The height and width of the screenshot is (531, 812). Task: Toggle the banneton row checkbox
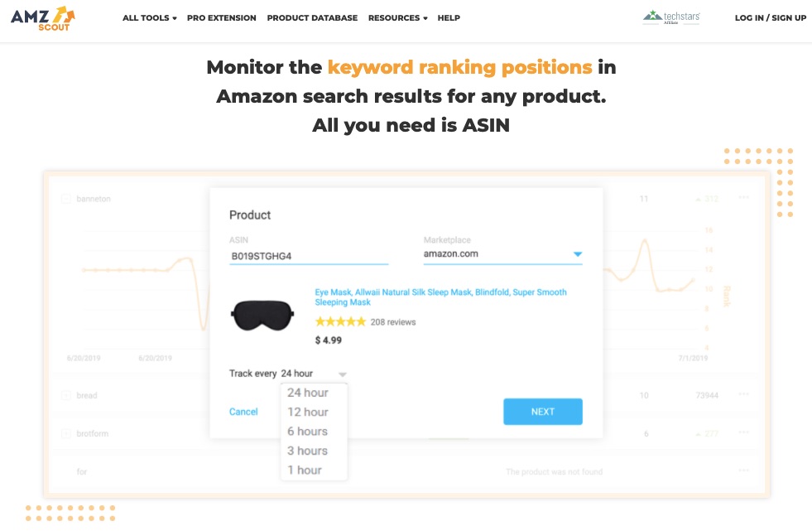[66, 199]
